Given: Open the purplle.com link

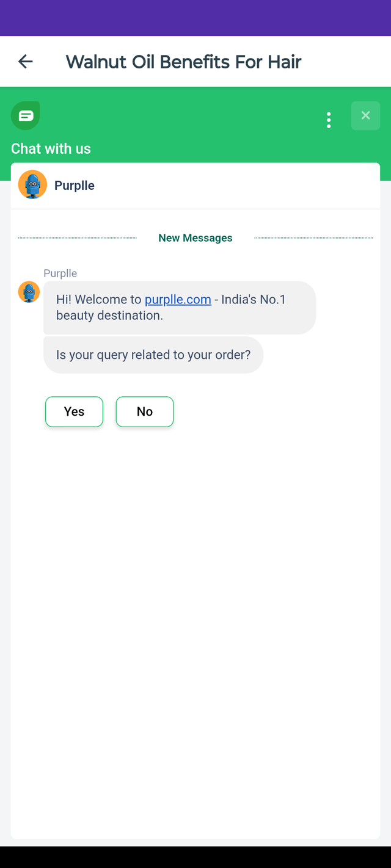Looking at the screenshot, I should 178,299.
